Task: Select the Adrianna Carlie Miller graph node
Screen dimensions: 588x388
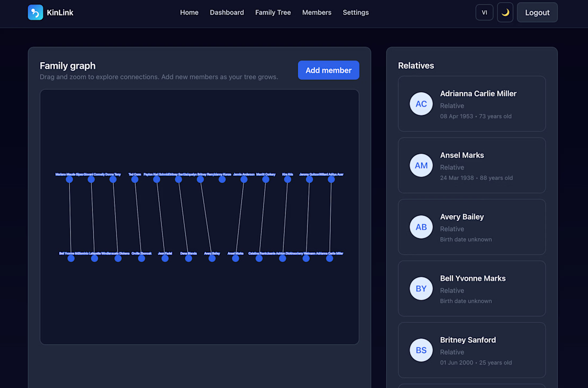Action: tap(330, 258)
